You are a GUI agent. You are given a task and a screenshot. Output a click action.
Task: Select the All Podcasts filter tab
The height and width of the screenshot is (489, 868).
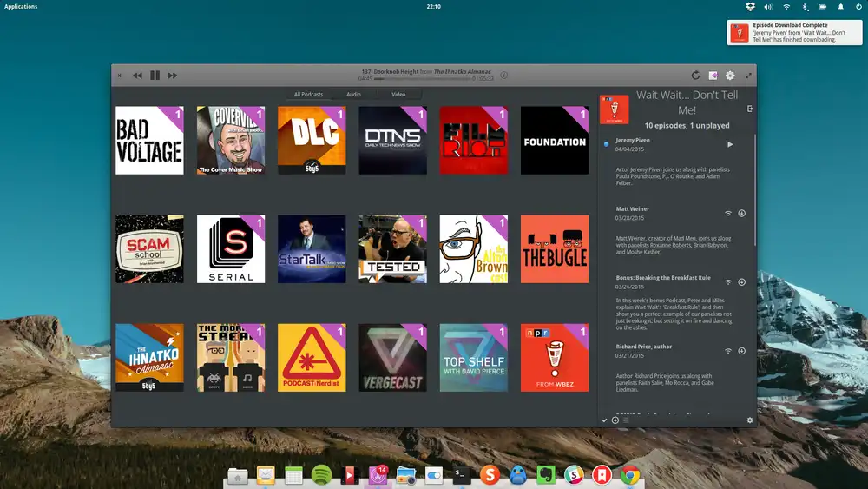click(308, 94)
